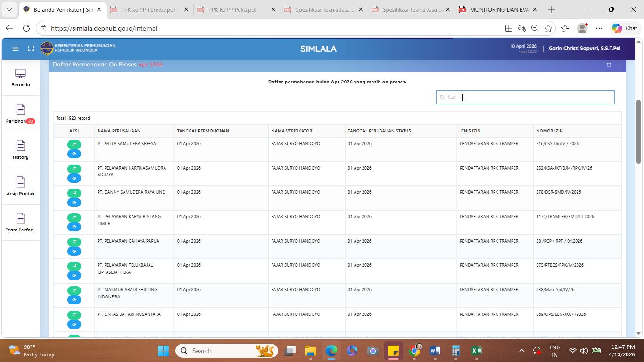Open Perizinan sidebar item

tap(20, 114)
